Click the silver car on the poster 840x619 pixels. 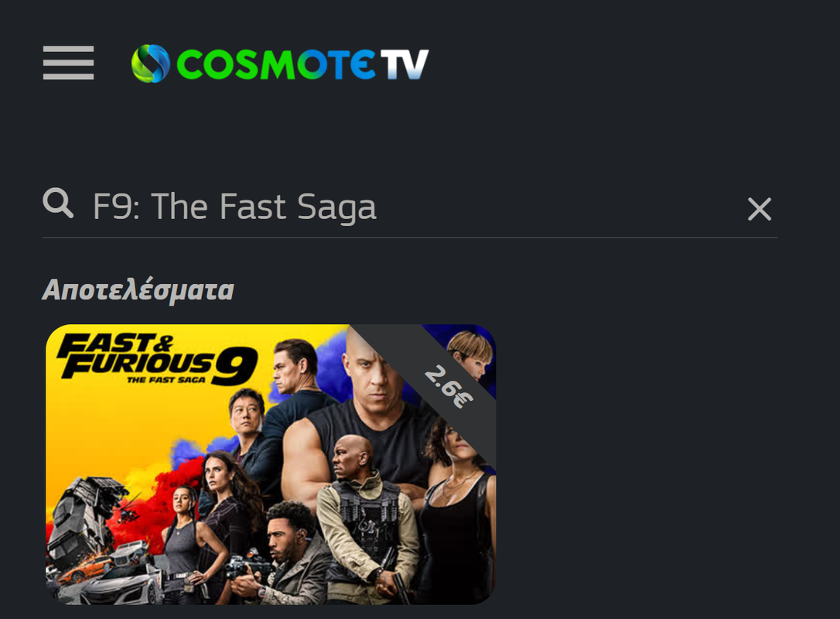121,585
